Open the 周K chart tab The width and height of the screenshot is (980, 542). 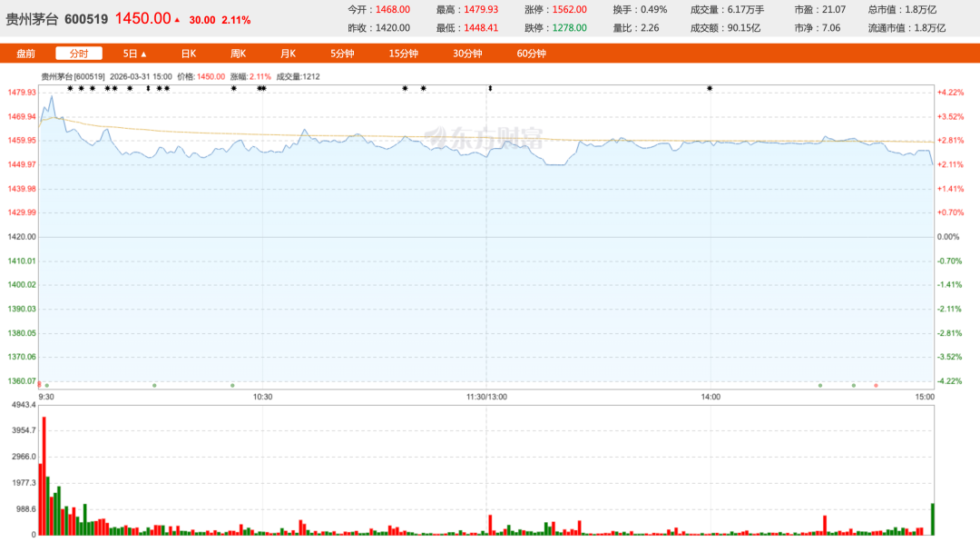238,54
